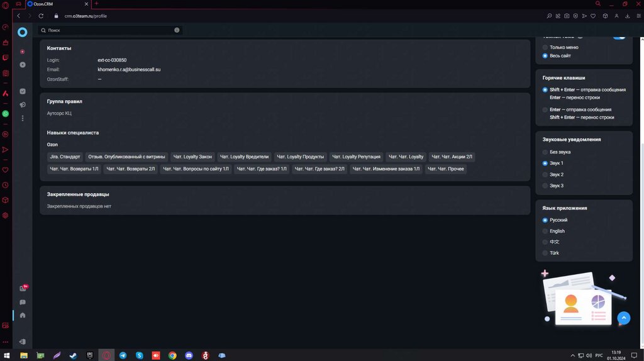The height and width of the screenshot is (361, 644).
Task: Switch to the Ozon.CRM browser tab
Action: click(57, 4)
